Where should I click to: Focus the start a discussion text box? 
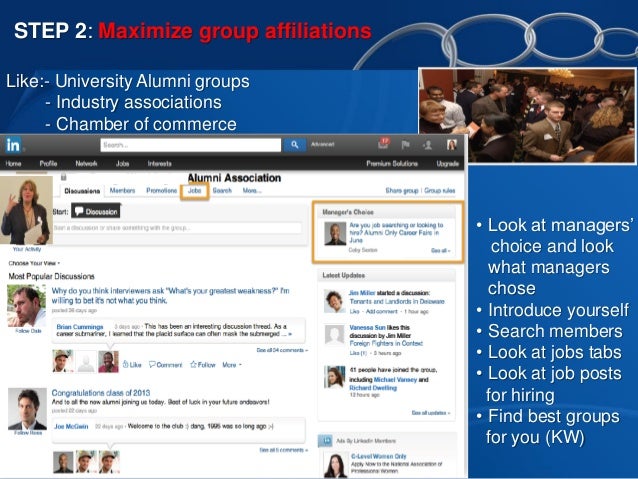[x=177, y=228]
